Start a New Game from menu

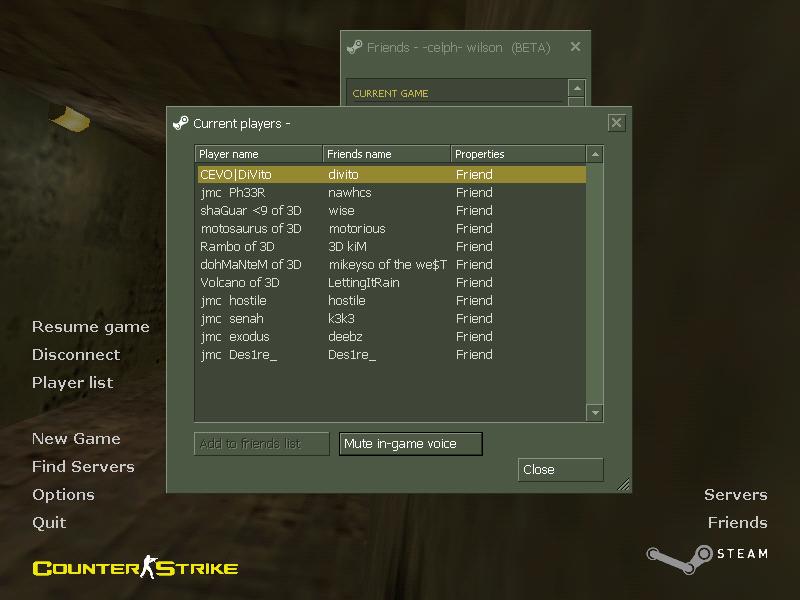76,438
